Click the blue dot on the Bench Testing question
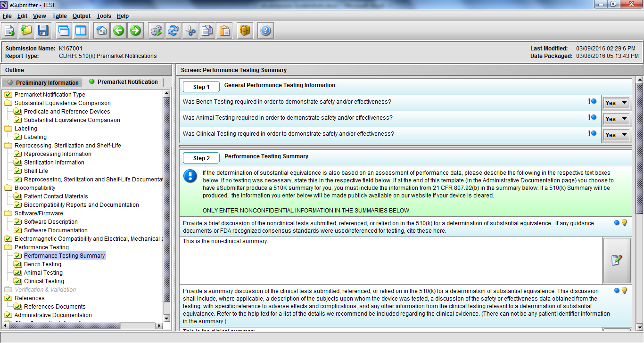The height and width of the screenshot is (343, 644). [x=594, y=101]
